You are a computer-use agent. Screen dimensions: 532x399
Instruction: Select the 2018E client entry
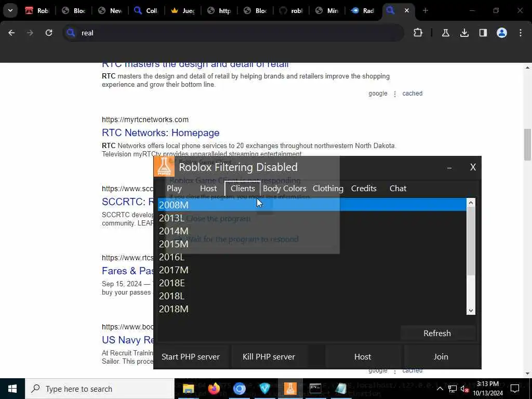click(x=312, y=283)
